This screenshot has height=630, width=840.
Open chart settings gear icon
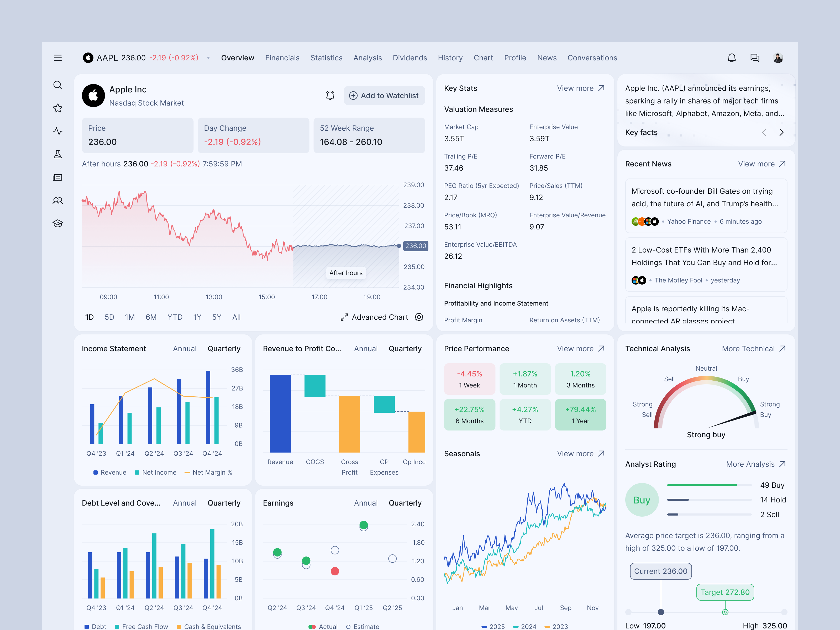(419, 317)
